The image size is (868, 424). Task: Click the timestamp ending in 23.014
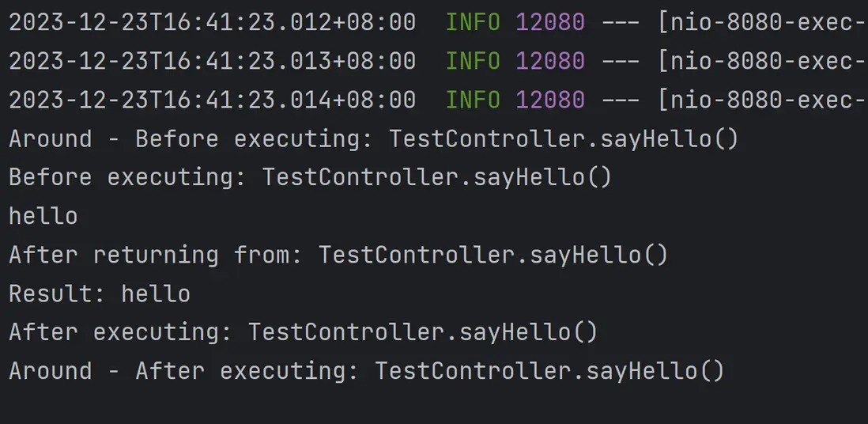[x=212, y=100]
